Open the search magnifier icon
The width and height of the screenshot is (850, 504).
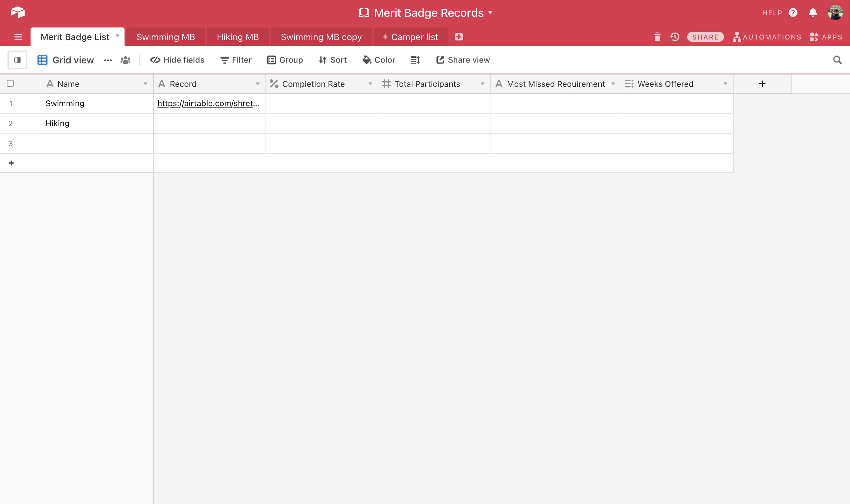(837, 60)
